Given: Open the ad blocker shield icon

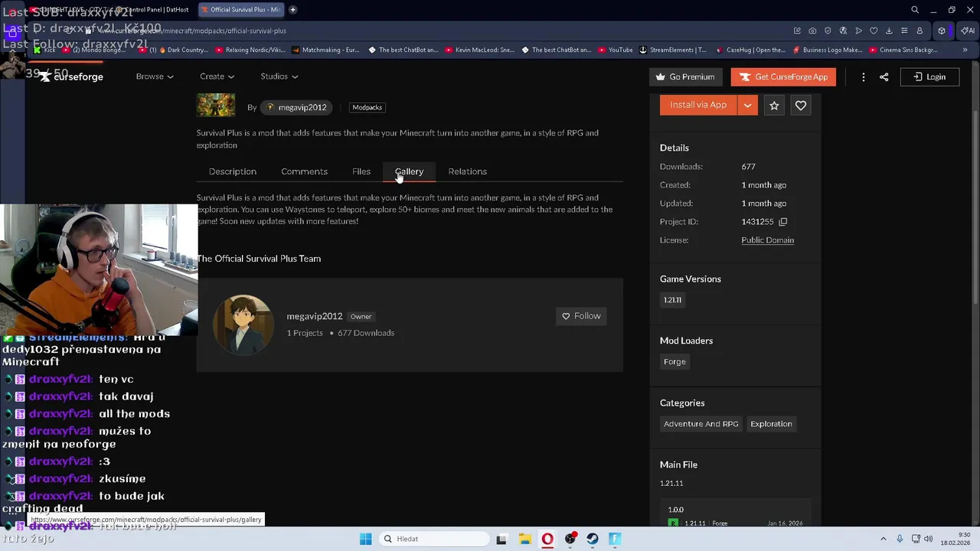Looking at the screenshot, I should (828, 31).
